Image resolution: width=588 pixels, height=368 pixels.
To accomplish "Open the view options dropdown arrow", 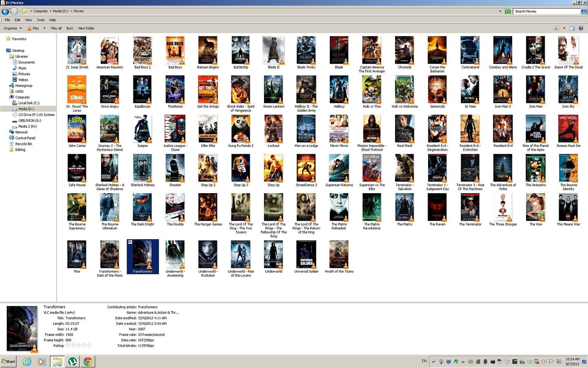I will [x=564, y=28].
